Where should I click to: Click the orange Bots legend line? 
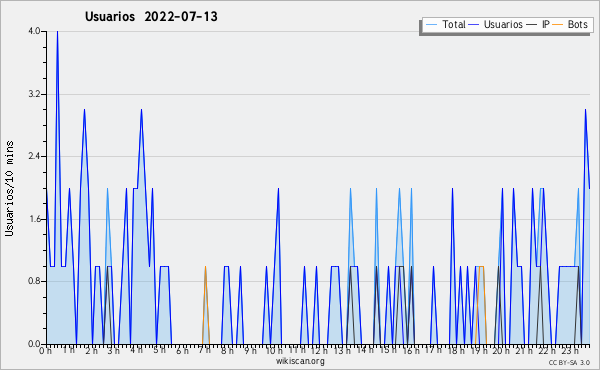(558, 24)
